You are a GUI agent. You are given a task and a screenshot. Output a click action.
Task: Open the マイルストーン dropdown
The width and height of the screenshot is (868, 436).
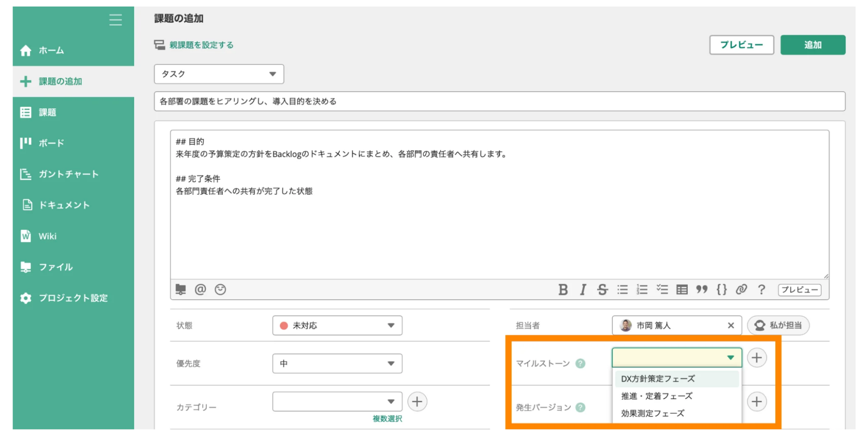point(677,357)
